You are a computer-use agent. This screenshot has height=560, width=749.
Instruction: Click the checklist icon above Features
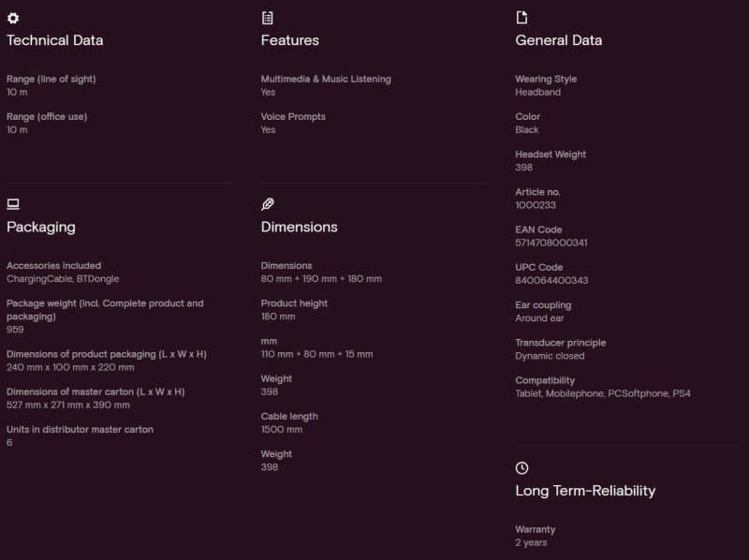(268, 18)
